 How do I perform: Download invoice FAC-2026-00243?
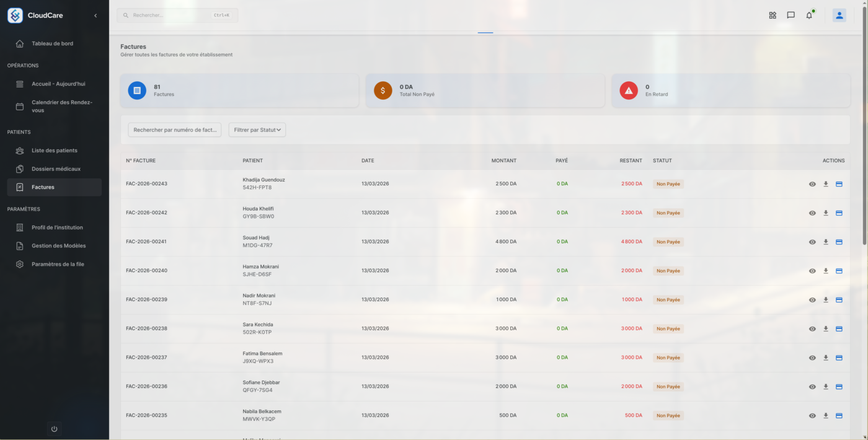point(826,184)
